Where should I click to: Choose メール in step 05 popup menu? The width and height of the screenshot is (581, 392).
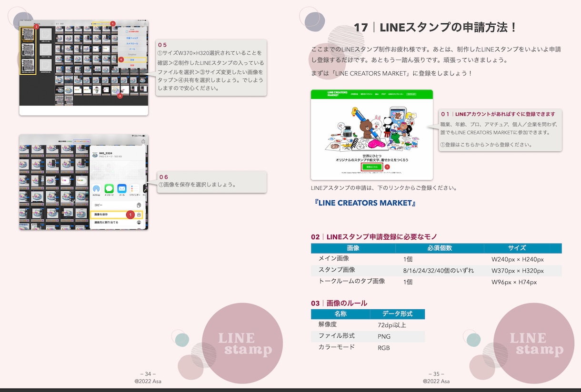coord(133,49)
